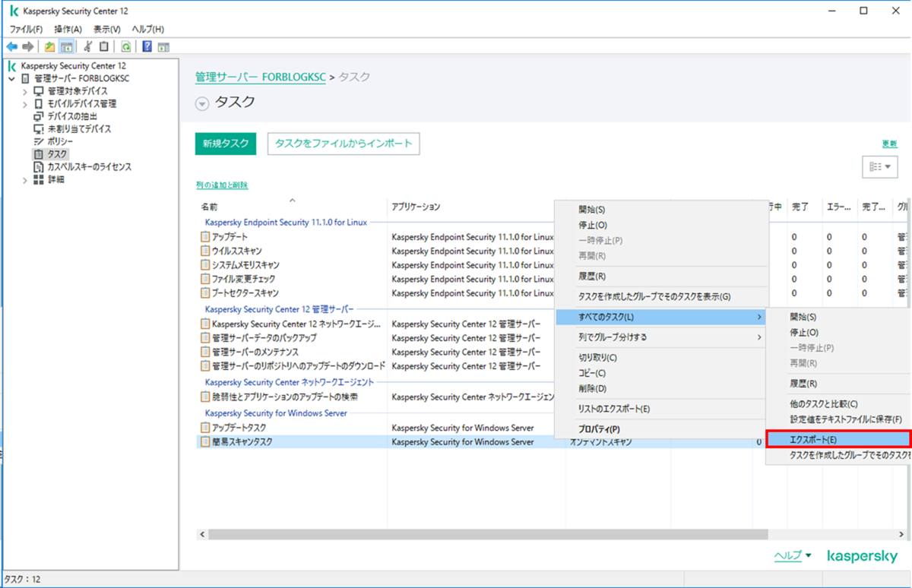Click the blue Back arrow toolbar icon

tap(11, 46)
